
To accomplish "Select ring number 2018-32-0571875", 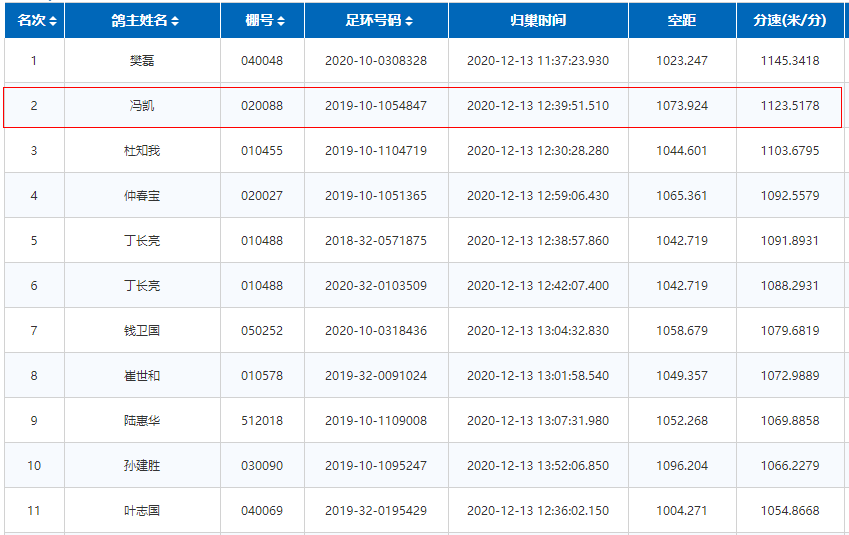I will click(376, 240).
